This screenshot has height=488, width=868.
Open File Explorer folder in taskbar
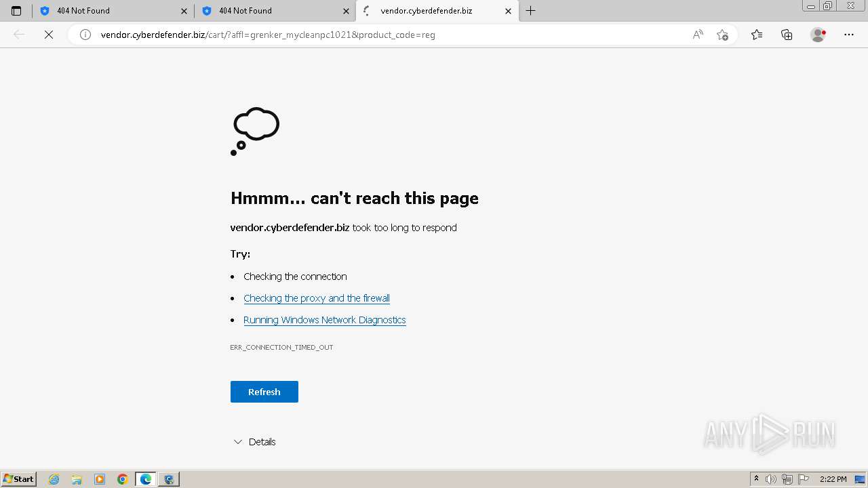(77, 479)
